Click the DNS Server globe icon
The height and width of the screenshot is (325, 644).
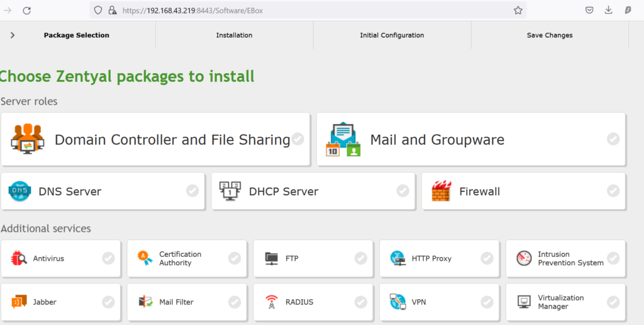pos(19,191)
